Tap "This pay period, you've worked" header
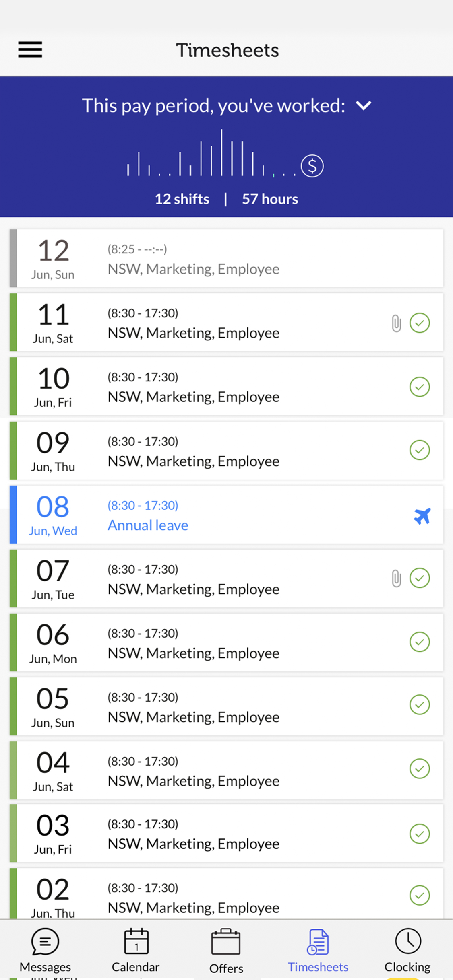Image resolution: width=453 pixels, height=980 pixels. tap(213, 106)
